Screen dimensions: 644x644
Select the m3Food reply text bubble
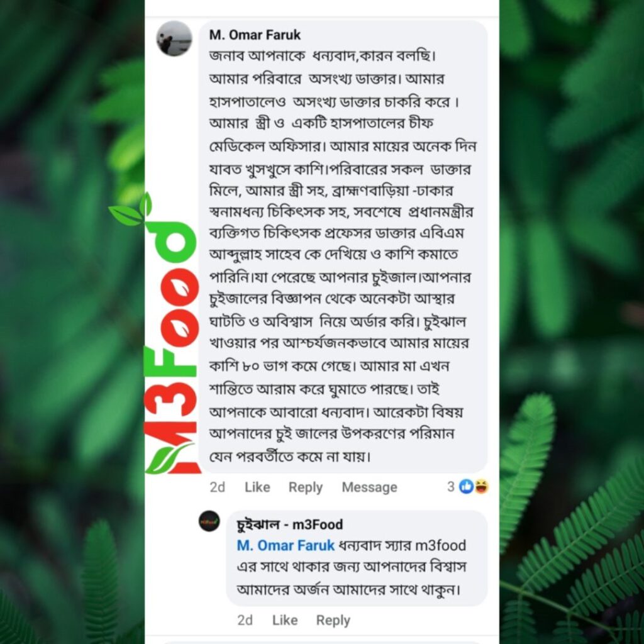(357, 558)
